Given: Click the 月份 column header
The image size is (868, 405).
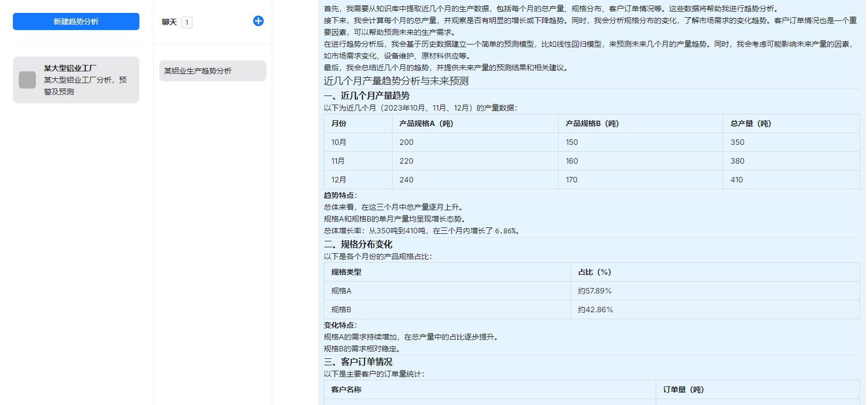Looking at the screenshot, I should coord(339,123).
